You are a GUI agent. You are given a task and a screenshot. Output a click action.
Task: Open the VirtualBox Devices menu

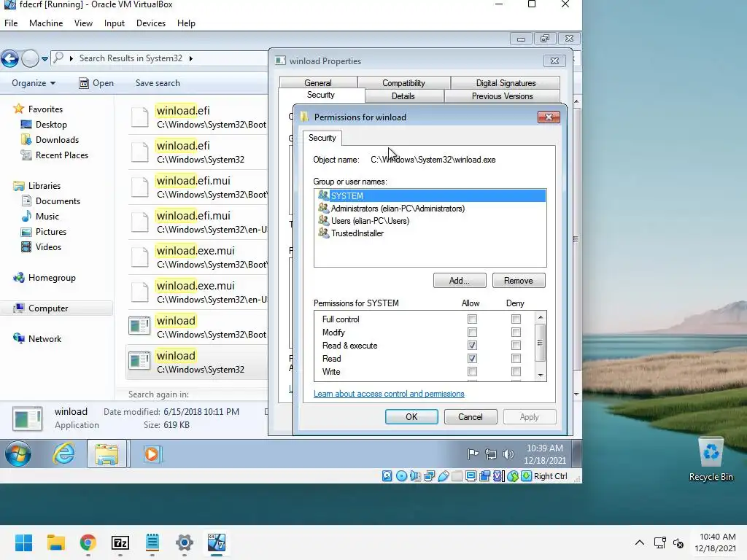pyautogui.click(x=151, y=23)
